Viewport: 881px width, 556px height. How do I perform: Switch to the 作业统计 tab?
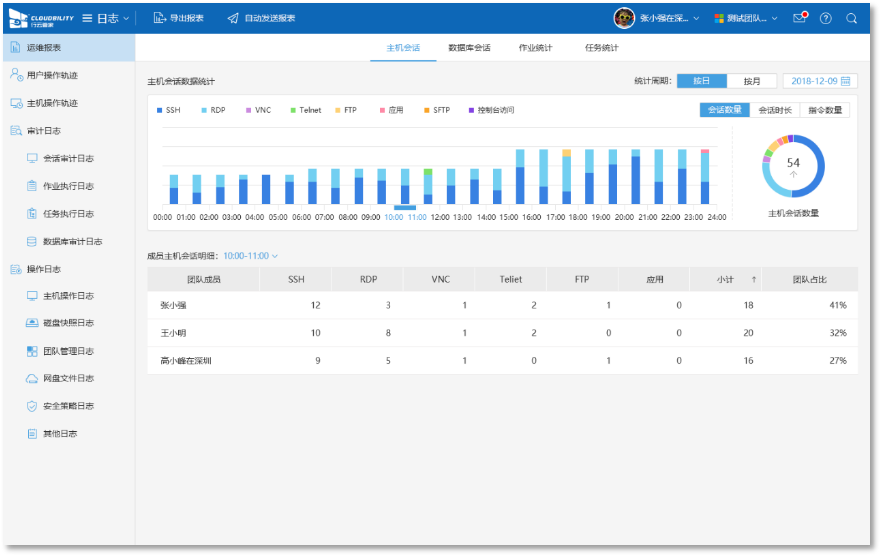[x=535, y=48]
